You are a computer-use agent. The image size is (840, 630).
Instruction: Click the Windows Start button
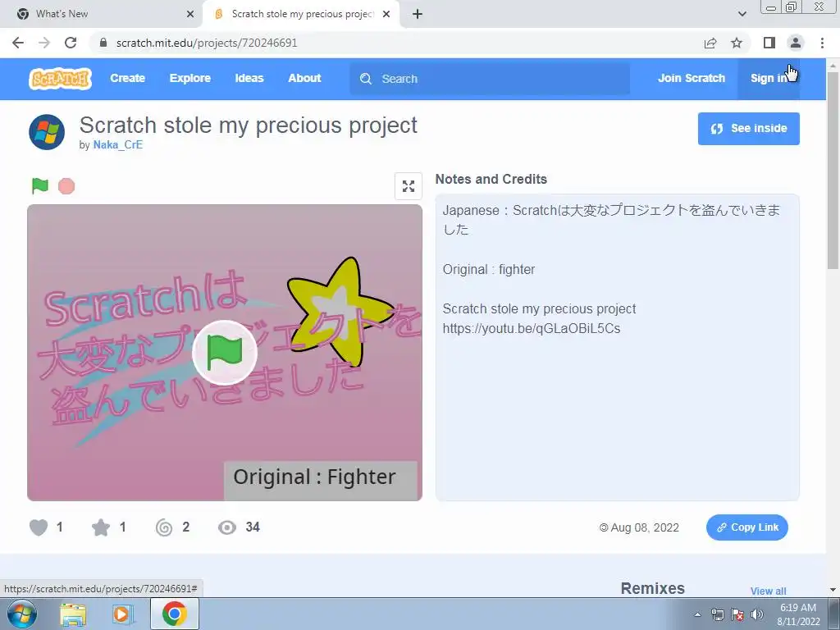pos(22,614)
